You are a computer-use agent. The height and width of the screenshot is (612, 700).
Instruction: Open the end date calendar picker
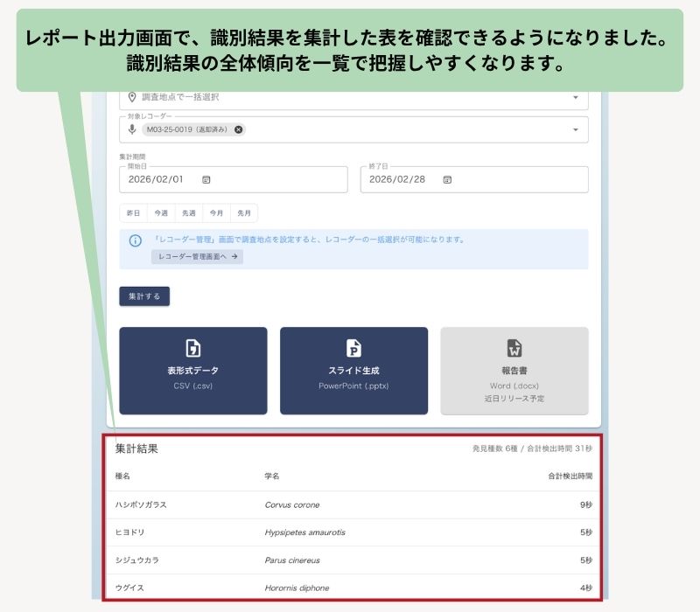447,179
